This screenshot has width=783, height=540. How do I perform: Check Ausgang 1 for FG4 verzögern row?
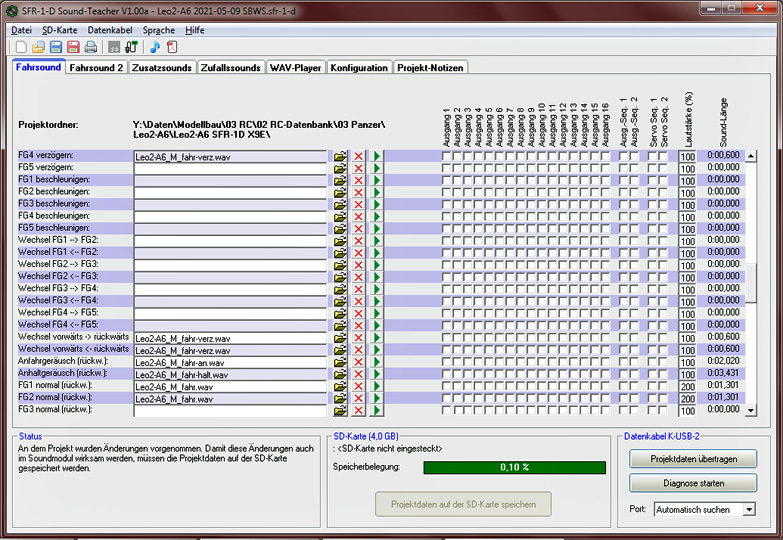tap(446, 156)
